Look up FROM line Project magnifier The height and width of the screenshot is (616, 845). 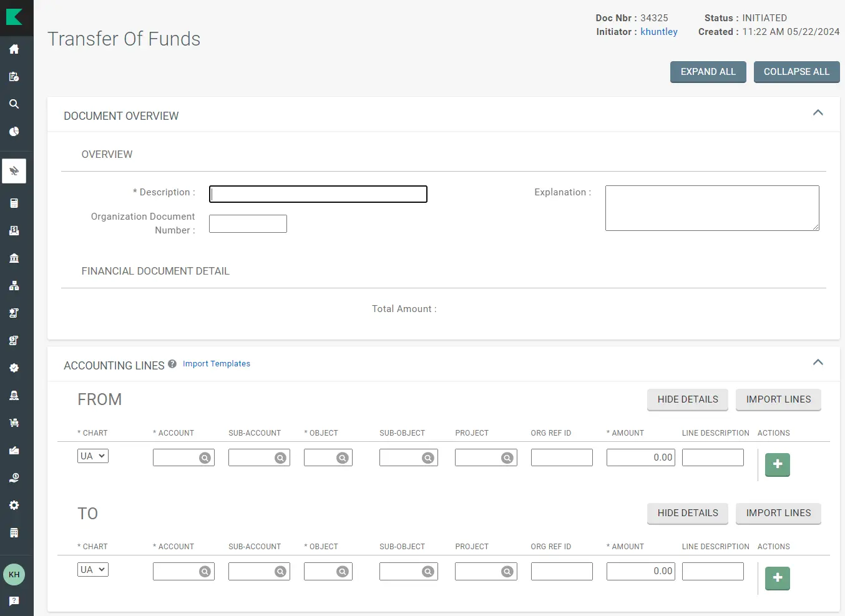pyautogui.click(x=507, y=458)
